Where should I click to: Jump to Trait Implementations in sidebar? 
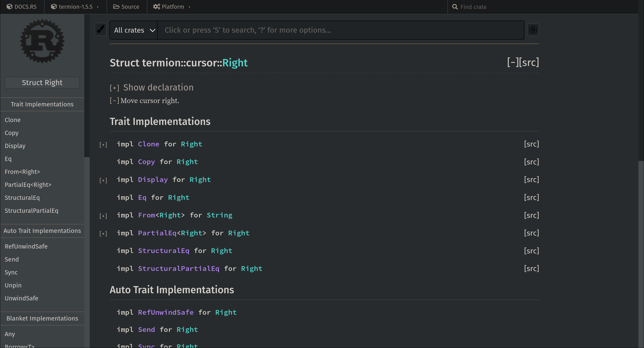(42, 104)
